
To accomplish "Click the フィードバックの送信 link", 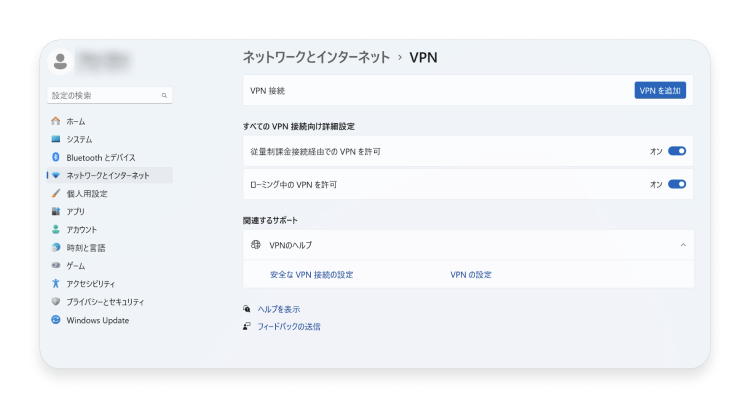I will (x=289, y=326).
